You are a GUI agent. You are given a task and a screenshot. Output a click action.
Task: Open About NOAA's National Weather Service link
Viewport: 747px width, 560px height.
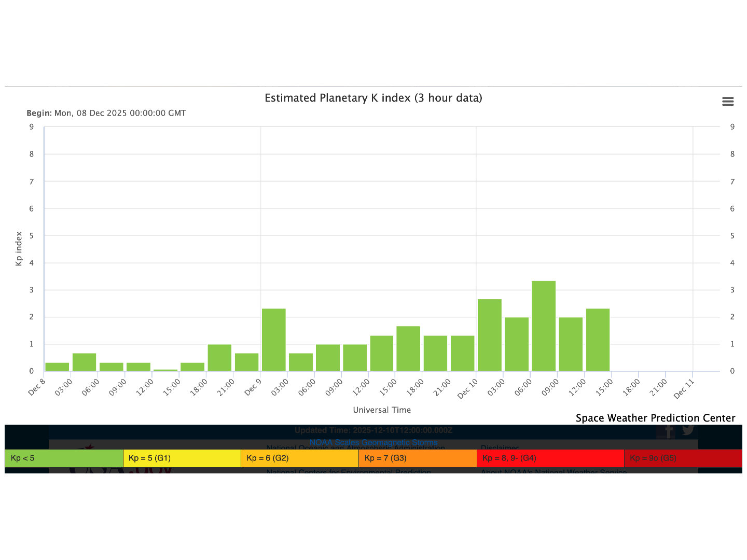tap(553, 471)
